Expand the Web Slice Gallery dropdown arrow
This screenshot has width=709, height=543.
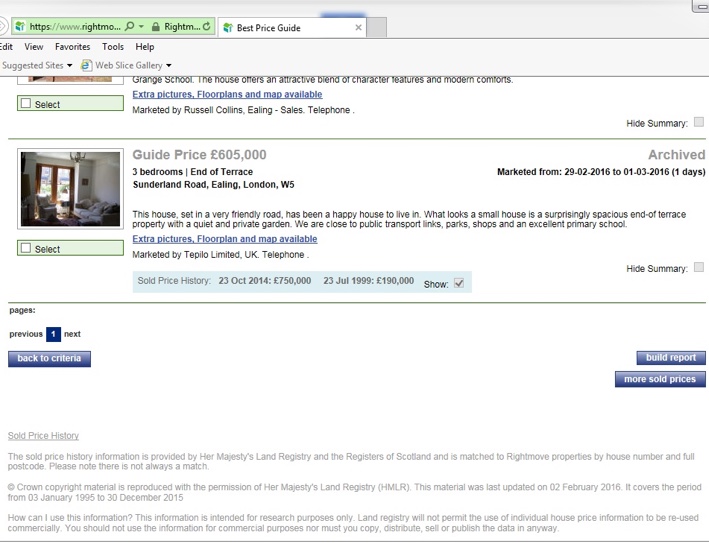[169, 66]
